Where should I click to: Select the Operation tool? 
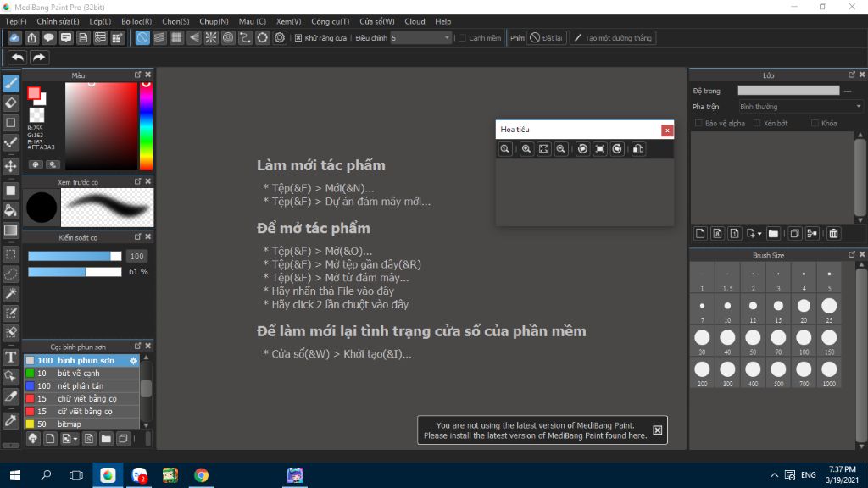[x=10, y=377]
